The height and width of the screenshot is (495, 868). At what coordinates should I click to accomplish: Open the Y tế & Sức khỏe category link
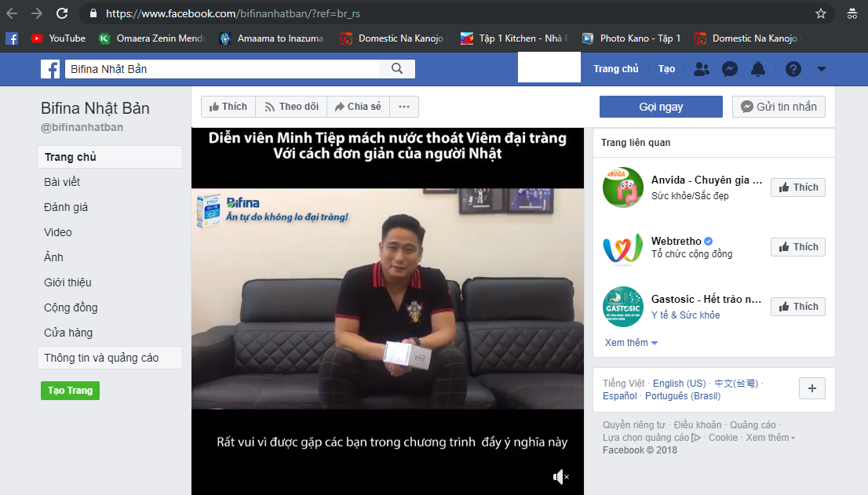[x=685, y=315]
